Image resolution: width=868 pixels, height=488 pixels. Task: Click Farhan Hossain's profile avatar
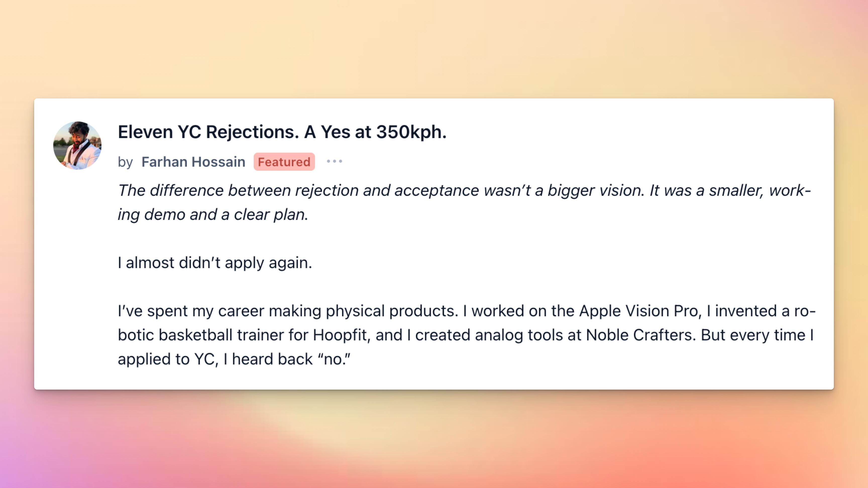point(77,145)
